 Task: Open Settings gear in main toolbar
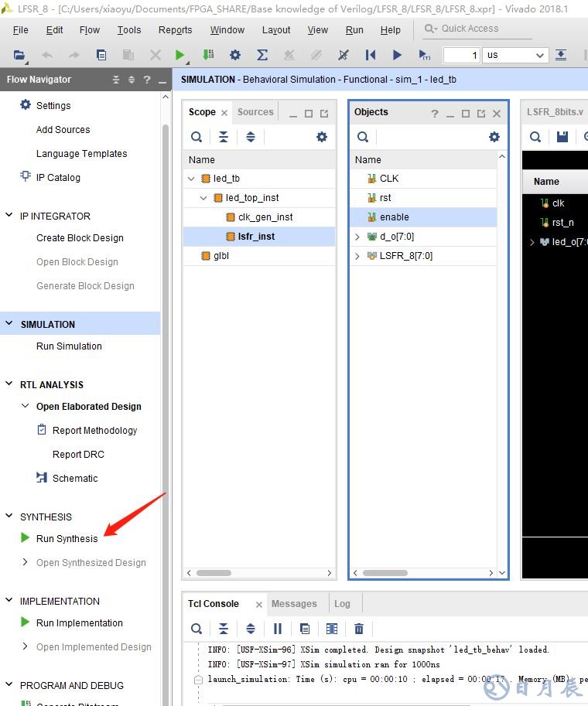235,55
